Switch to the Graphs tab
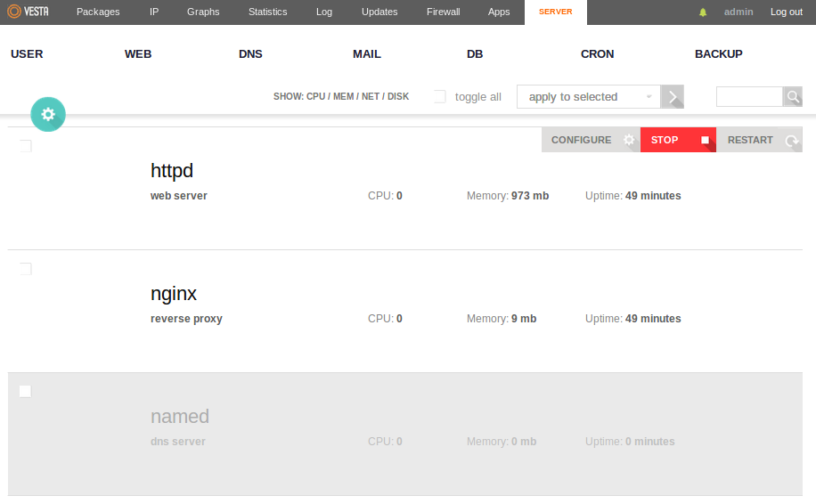 click(x=203, y=12)
